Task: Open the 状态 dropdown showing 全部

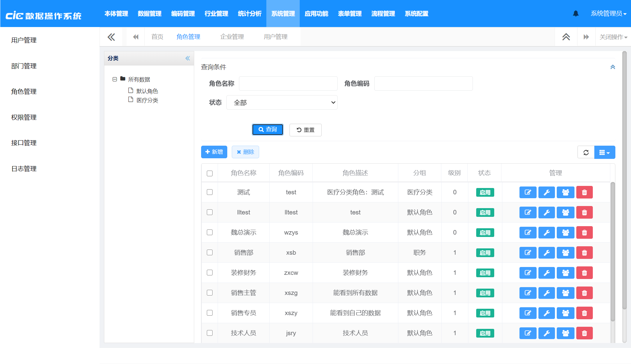Action: click(282, 102)
